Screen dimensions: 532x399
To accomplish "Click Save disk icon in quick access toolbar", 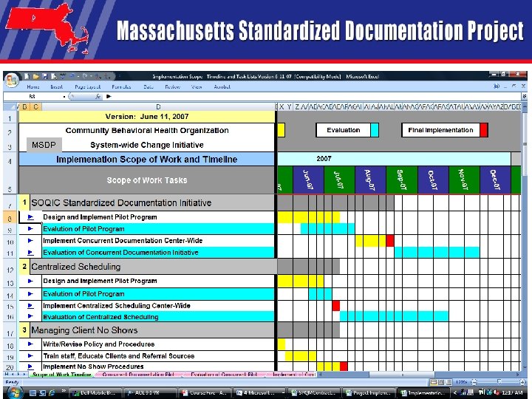I will [x=45, y=76].
